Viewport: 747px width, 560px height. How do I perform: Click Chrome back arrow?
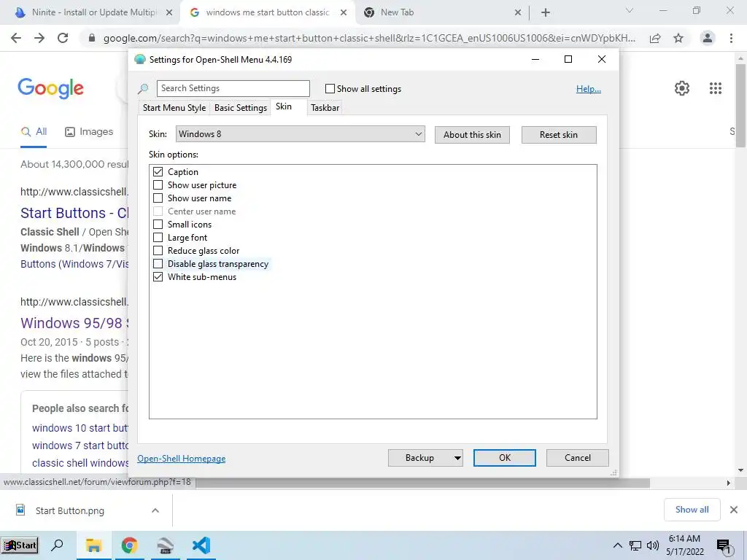point(16,38)
